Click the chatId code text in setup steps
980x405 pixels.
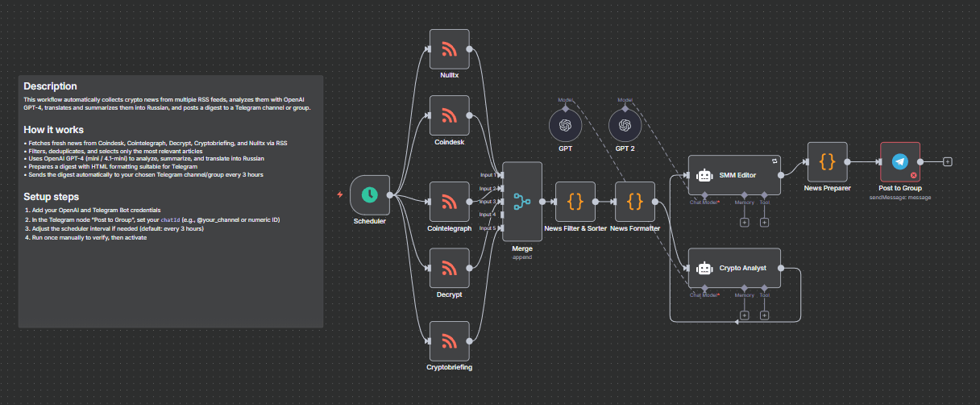[x=171, y=219]
